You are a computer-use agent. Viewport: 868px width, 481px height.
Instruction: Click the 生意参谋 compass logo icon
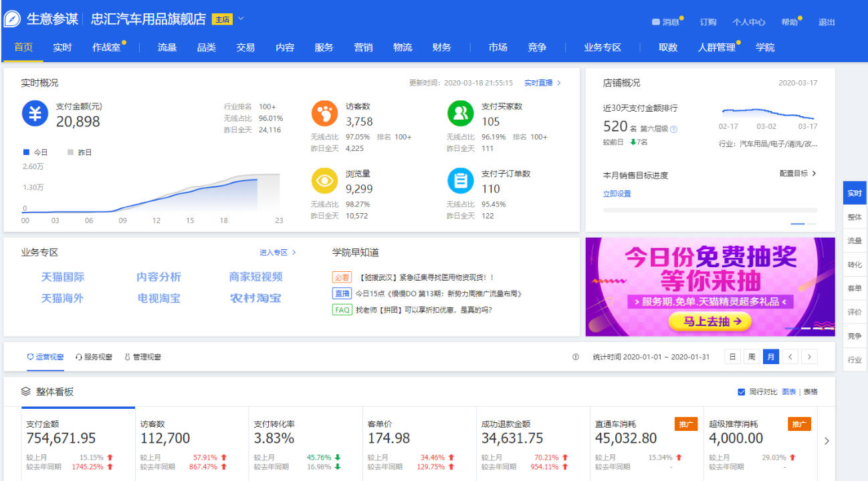(12, 19)
